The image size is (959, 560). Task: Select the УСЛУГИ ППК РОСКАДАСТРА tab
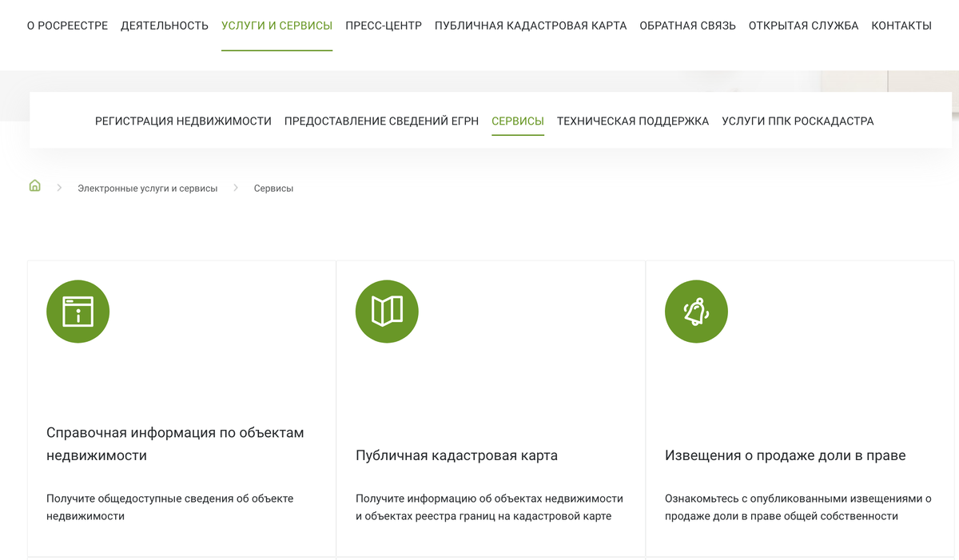click(x=798, y=121)
